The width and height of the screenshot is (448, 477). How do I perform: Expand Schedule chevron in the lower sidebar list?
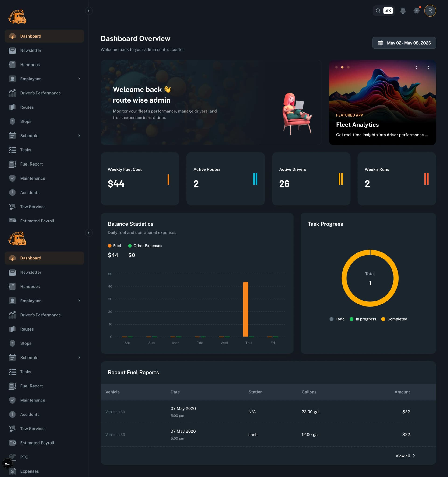tap(79, 358)
